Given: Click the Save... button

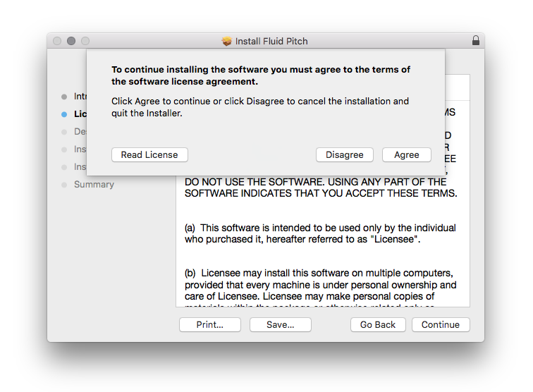Looking at the screenshot, I should pos(281,325).
